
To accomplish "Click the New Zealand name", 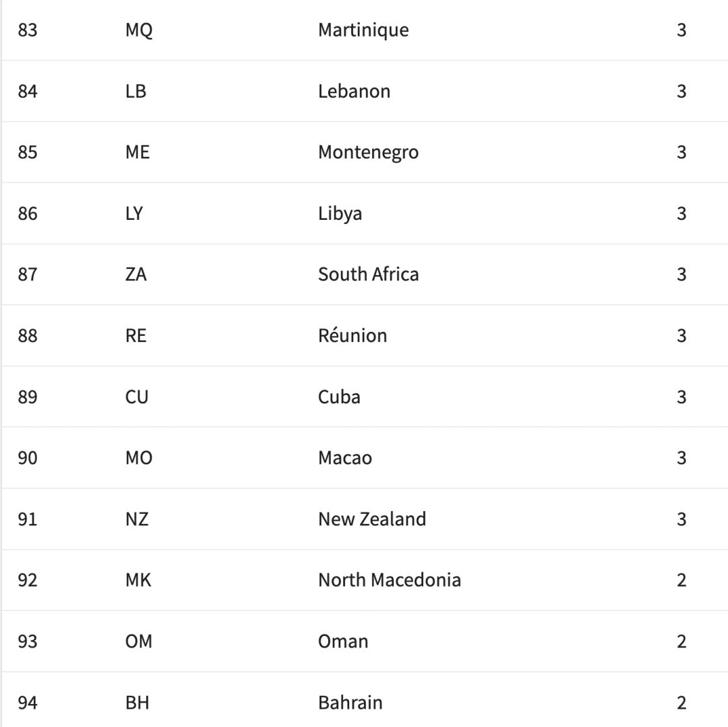I will (x=372, y=519).
